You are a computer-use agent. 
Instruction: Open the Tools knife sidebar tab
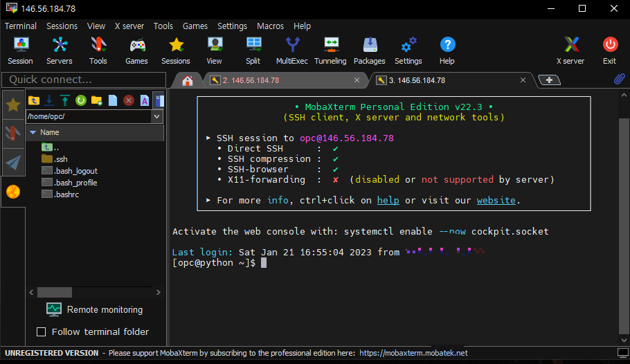pos(13,134)
